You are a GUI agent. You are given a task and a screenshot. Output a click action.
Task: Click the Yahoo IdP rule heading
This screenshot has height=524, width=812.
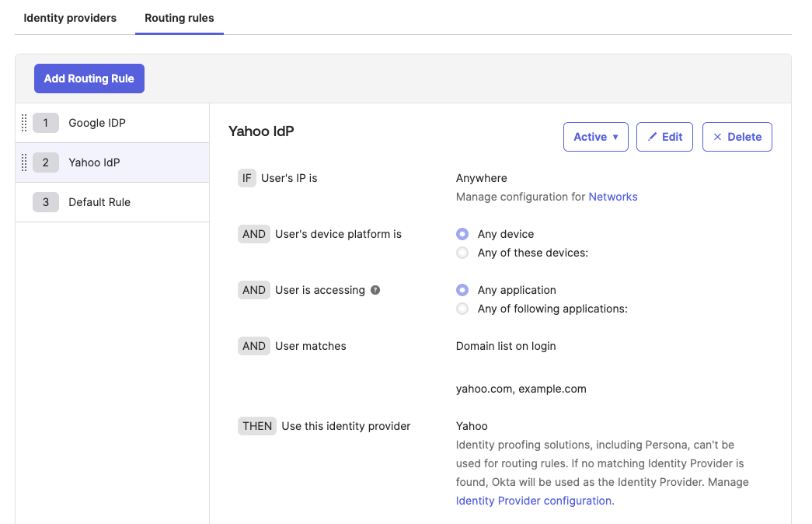point(261,131)
